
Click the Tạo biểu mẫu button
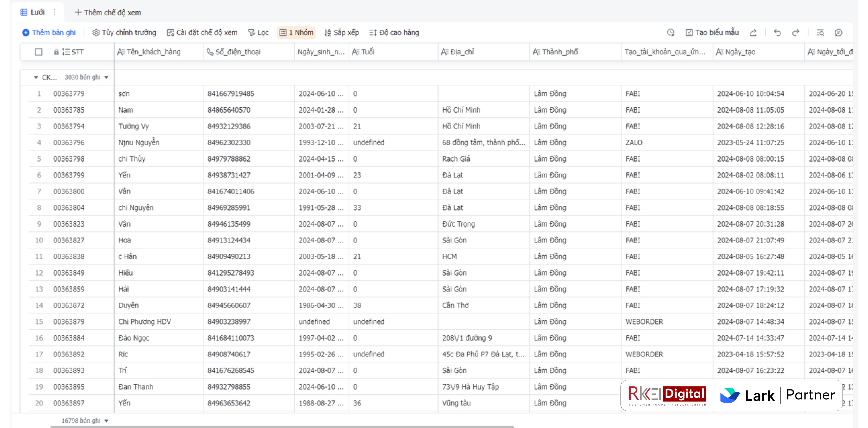click(x=712, y=33)
